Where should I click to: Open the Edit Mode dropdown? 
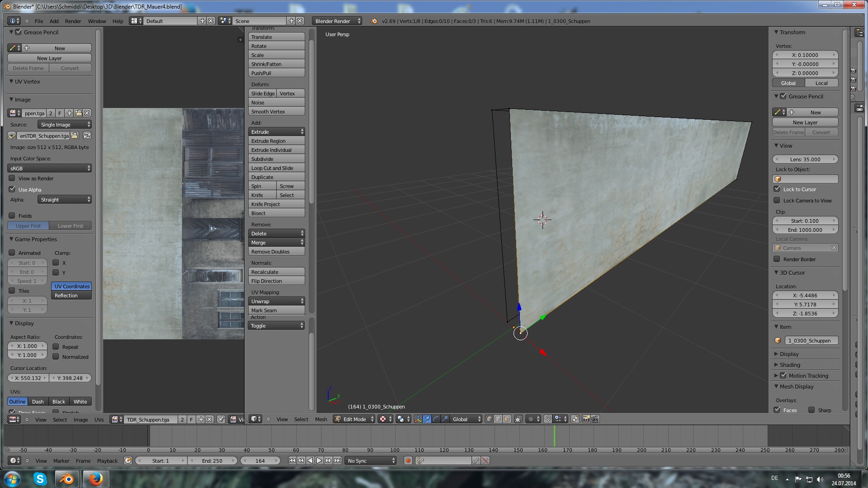tap(354, 419)
